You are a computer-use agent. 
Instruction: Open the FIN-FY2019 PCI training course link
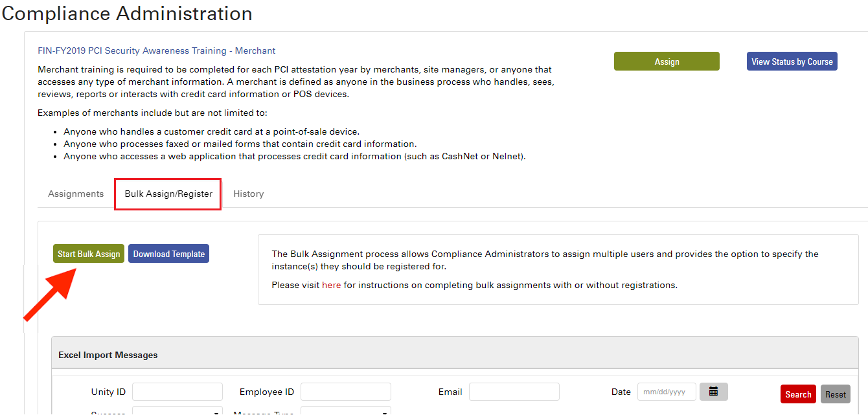coord(157,50)
